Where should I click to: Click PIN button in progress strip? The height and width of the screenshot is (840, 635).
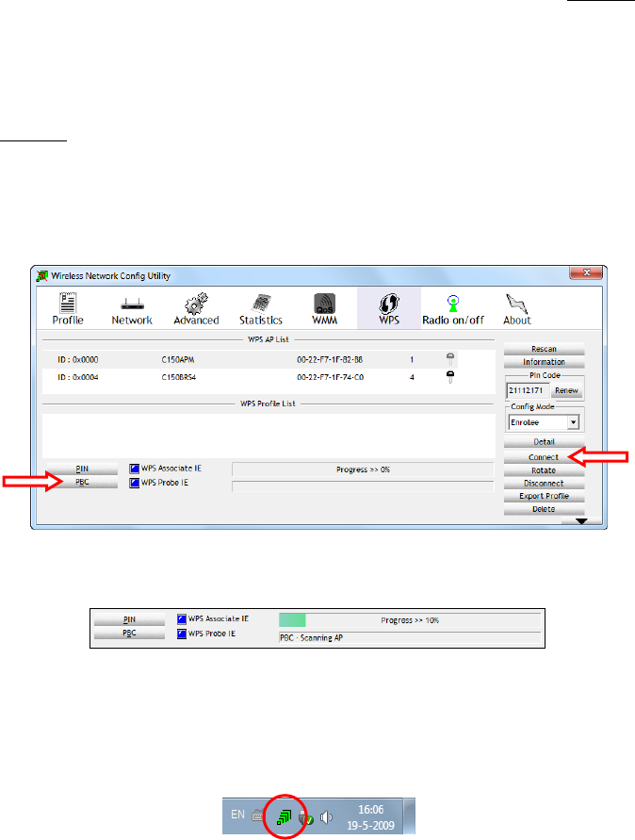(130, 619)
